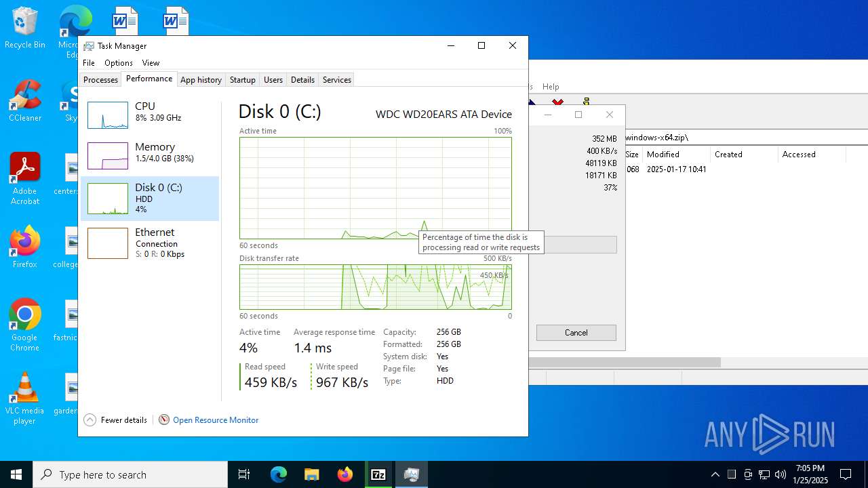
Task: Switch to the Performance tab
Action: [x=149, y=79]
